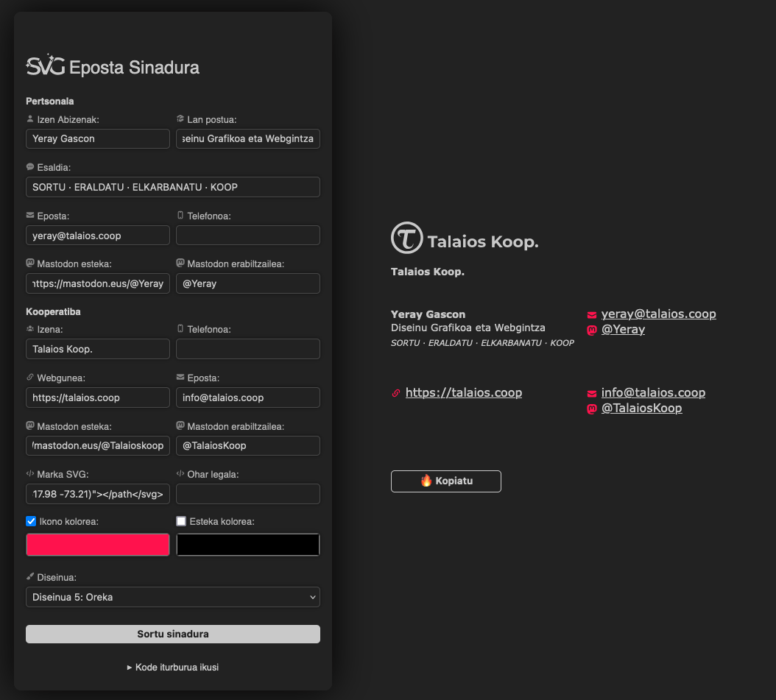Click the SVG logo icon in header
This screenshot has height=700, width=776.
(x=45, y=66)
